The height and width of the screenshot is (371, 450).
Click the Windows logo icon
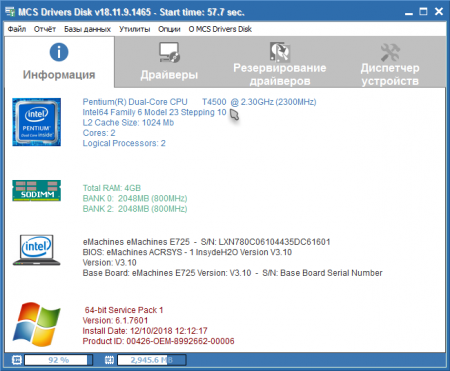[x=37, y=324]
